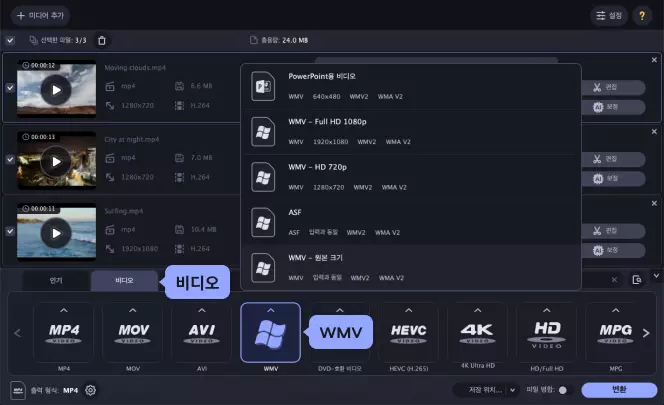The image size is (664, 405).
Task: Play the Surfing.mp4 preview
Action: point(56,233)
